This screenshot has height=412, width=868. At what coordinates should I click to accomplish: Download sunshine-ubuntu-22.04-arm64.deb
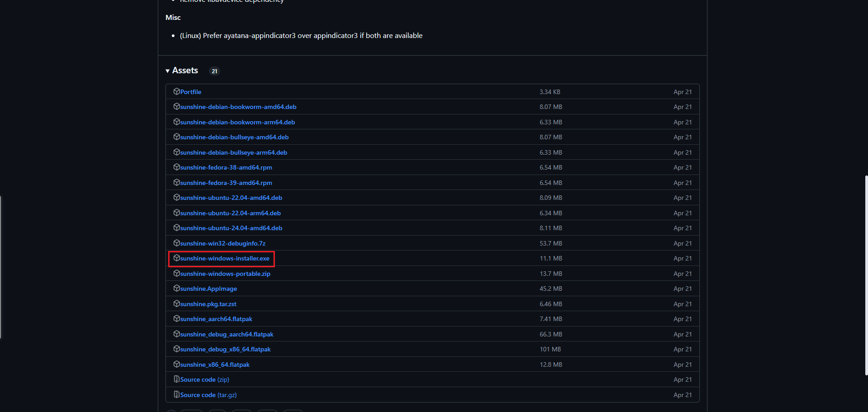point(231,213)
